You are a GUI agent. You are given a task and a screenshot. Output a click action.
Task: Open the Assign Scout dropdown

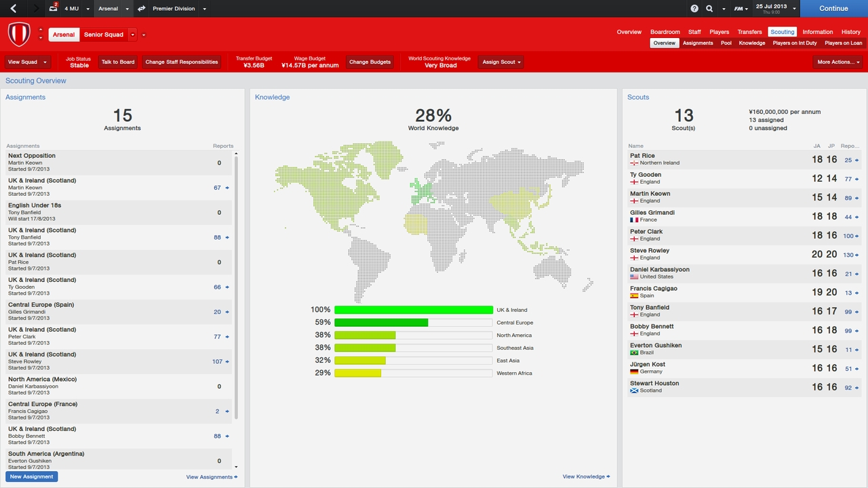point(500,62)
